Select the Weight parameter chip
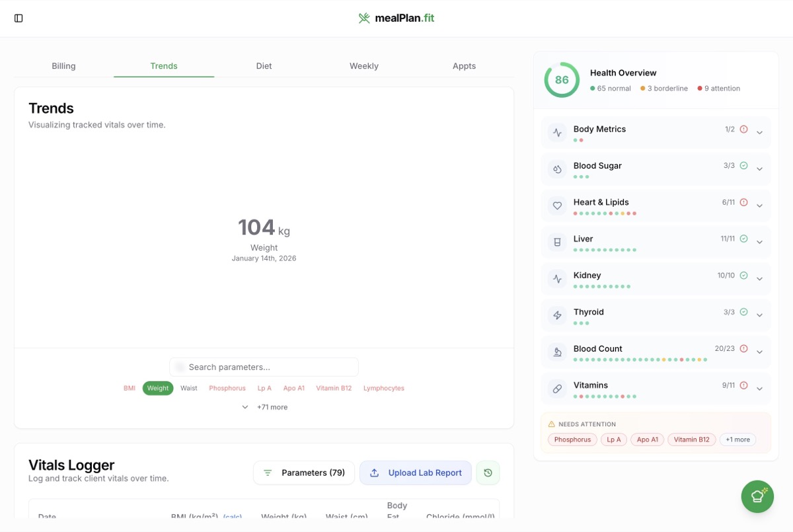 point(158,389)
